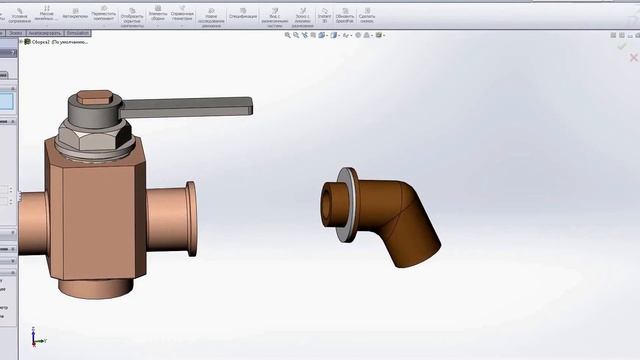The image size is (640, 360).
Task: Open dropdown arrow under Reference Geometry
Action: click(182, 25)
